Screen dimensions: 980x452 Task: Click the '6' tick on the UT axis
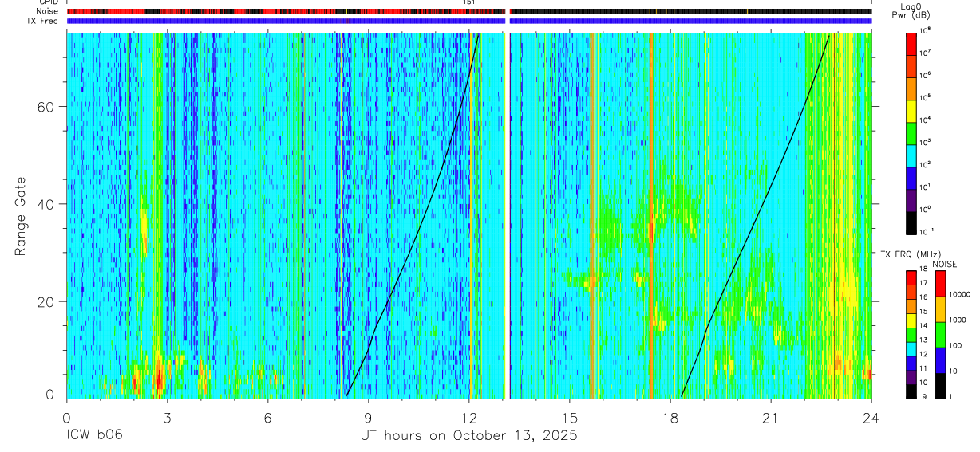(x=268, y=418)
